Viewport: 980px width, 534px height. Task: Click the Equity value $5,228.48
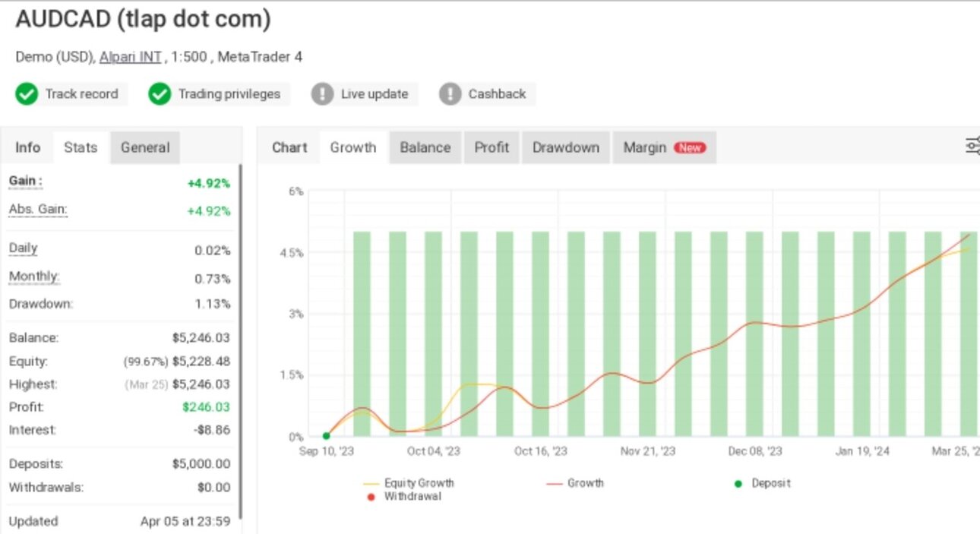click(201, 362)
